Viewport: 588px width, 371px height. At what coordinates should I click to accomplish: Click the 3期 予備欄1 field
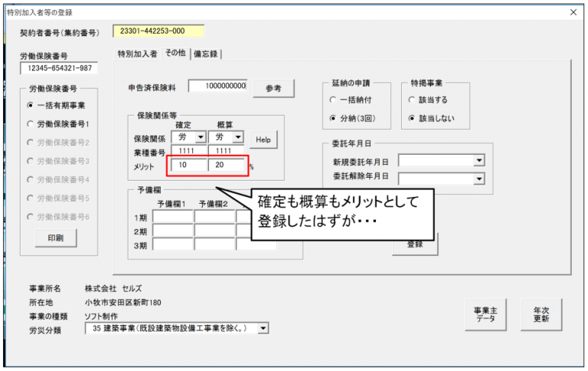(x=173, y=244)
